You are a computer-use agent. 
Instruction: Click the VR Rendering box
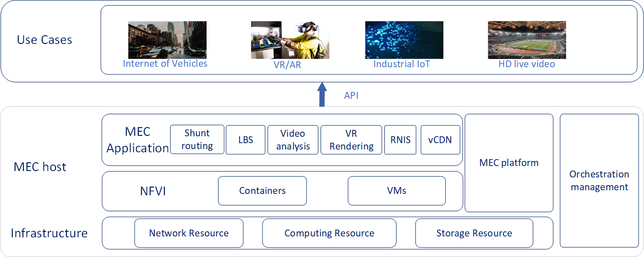351,140
